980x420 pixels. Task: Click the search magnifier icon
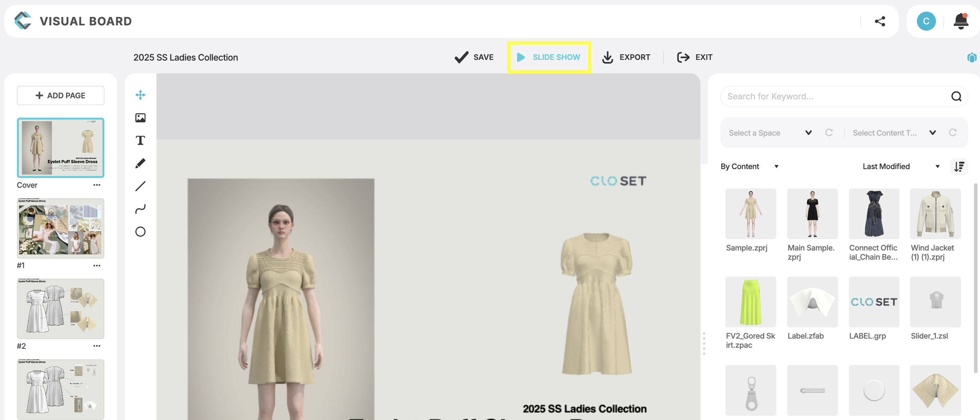[956, 97]
